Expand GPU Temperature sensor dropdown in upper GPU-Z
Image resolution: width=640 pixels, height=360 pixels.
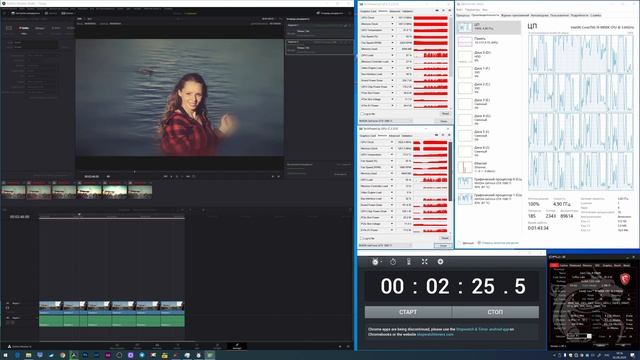tap(393, 30)
